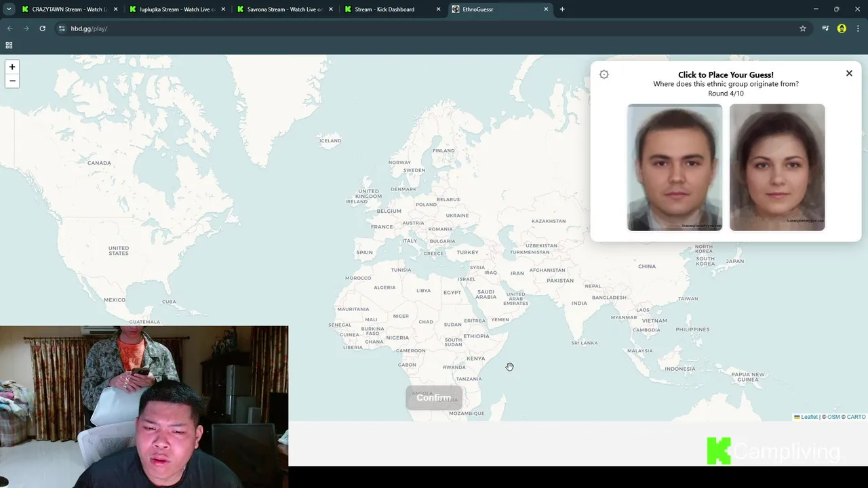Place guess on Romania label
The height and width of the screenshot is (488, 868).
440,229
